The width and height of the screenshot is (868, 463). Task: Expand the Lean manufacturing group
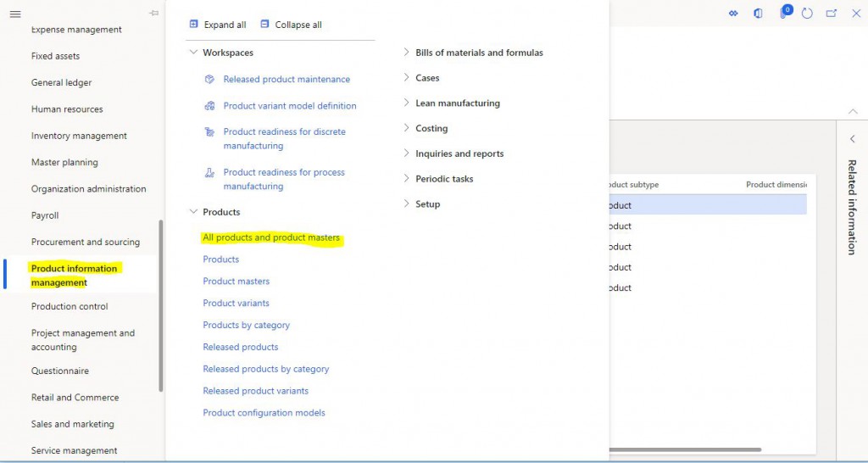point(407,103)
